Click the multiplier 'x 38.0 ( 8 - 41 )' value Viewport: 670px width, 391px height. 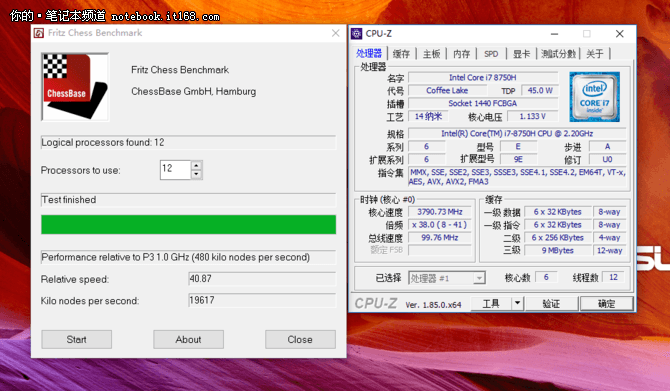pyautogui.click(x=440, y=224)
